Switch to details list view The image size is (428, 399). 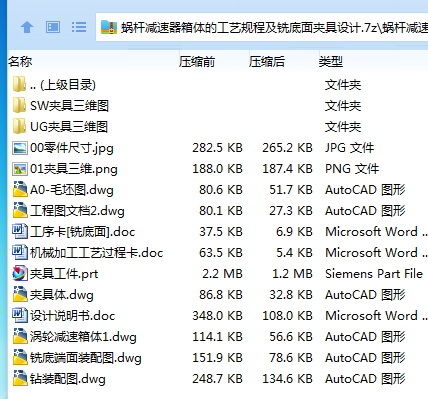[x=79, y=27]
